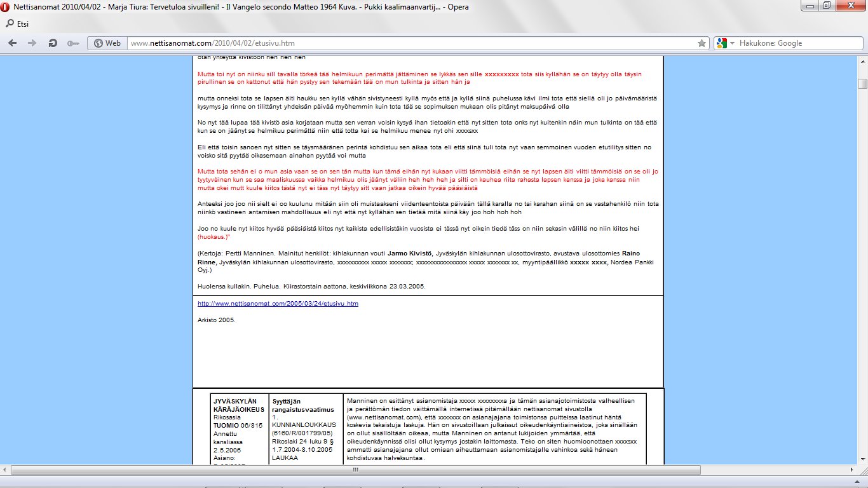Screen dimensions: 868x488
Task: Go back with the left arrow button
Action: [13, 43]
